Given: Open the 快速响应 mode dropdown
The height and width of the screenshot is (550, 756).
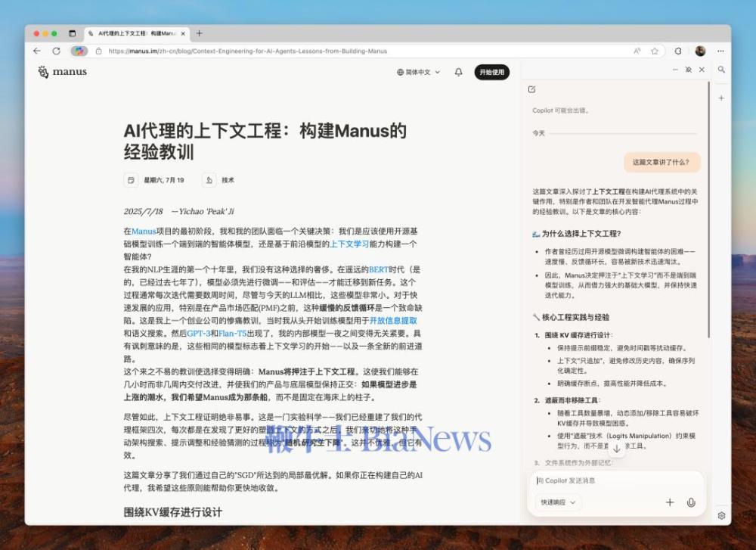Looking at the screenshot, I should [x=558, y=502].
